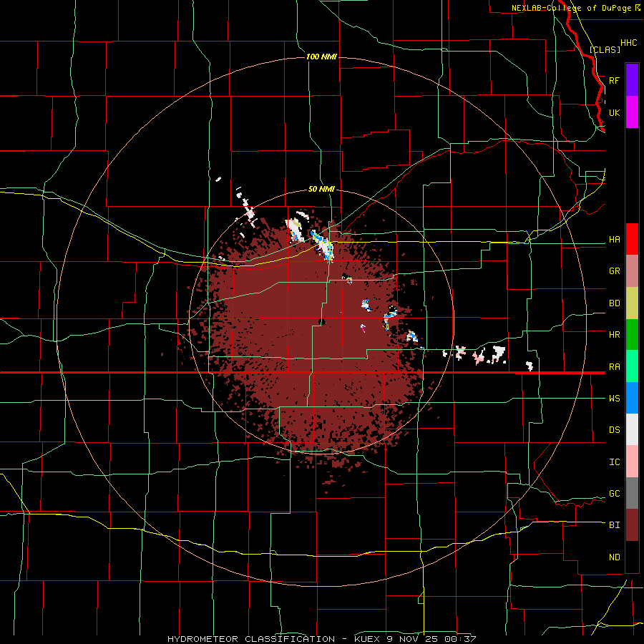
Task: Click the ND legend label
Action: [614, 557]
